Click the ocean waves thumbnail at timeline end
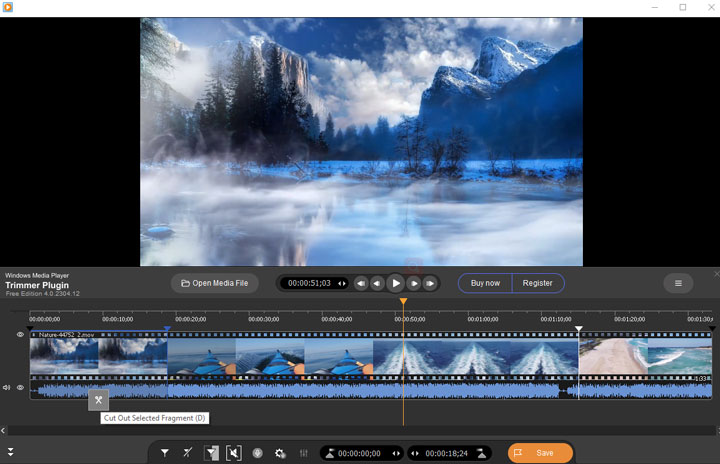The height and width of the screenshot is (464, 720). (x=680, y=356)
